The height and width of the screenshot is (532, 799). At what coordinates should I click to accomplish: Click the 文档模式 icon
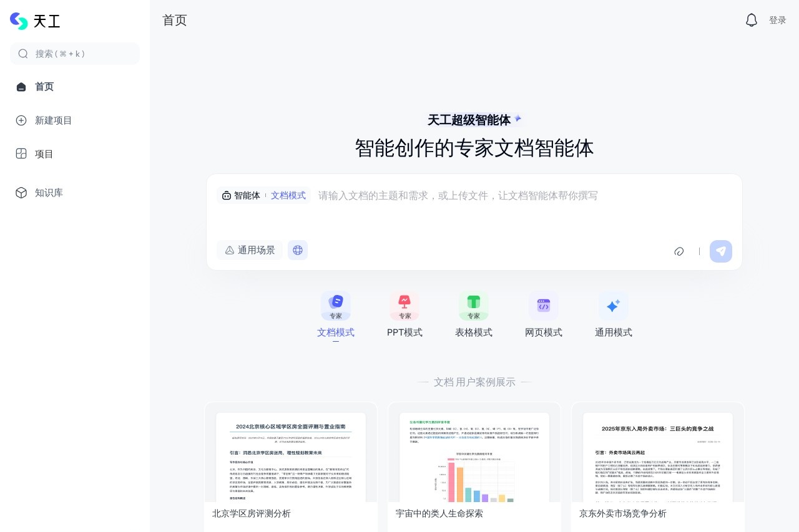[336, 306]
